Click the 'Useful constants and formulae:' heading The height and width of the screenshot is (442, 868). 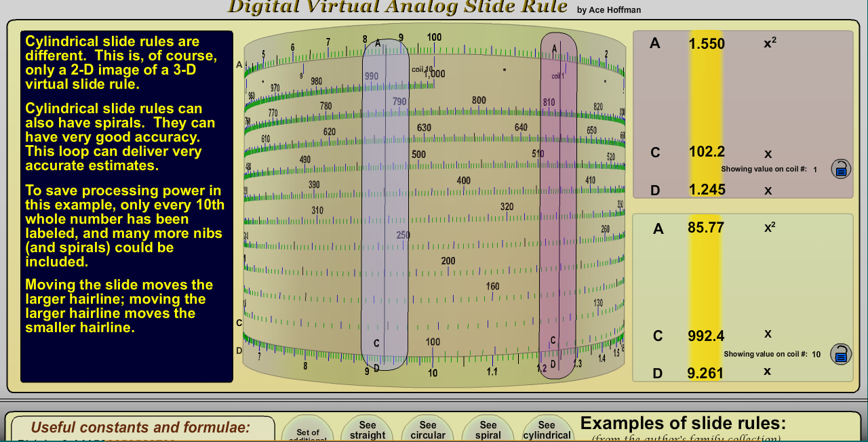140,427
